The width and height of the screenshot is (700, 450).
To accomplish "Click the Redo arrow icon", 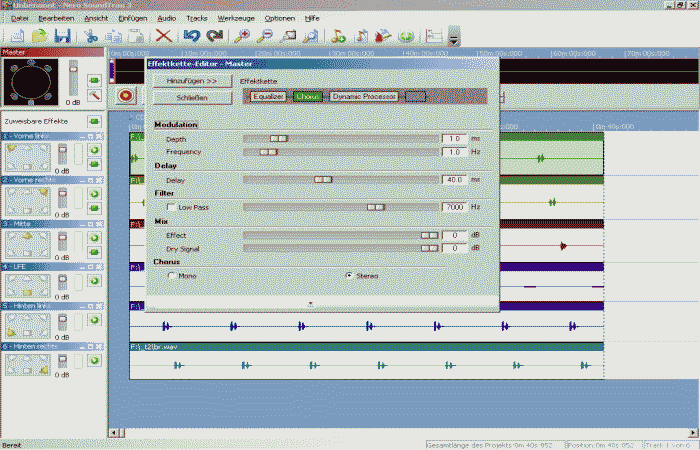I will [x=215, y=36].
